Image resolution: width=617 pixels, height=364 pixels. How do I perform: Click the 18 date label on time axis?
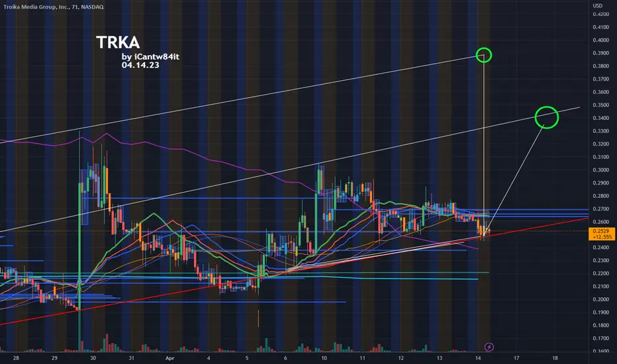tap(555, 358)
